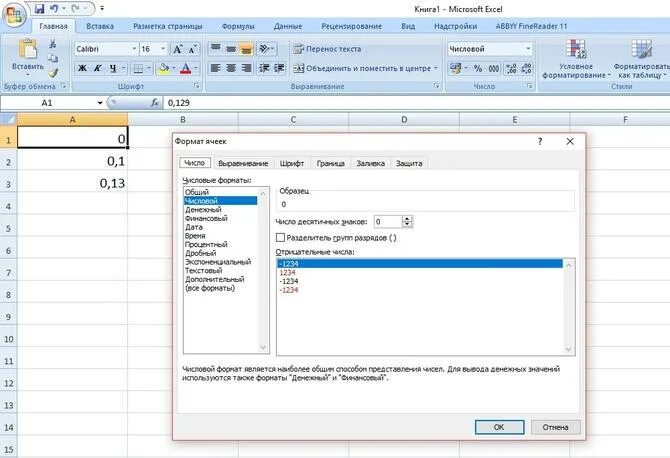This screenshot has width=670, height=458.
Task: Increase decimal places in ribbon
Action: (x=511, y=68)
